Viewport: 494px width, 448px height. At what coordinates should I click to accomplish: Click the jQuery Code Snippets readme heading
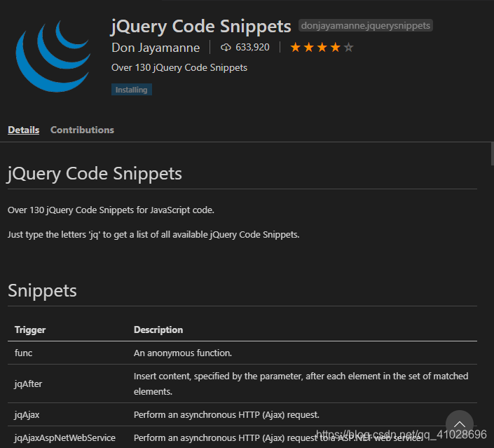click(x=95, y=174)
